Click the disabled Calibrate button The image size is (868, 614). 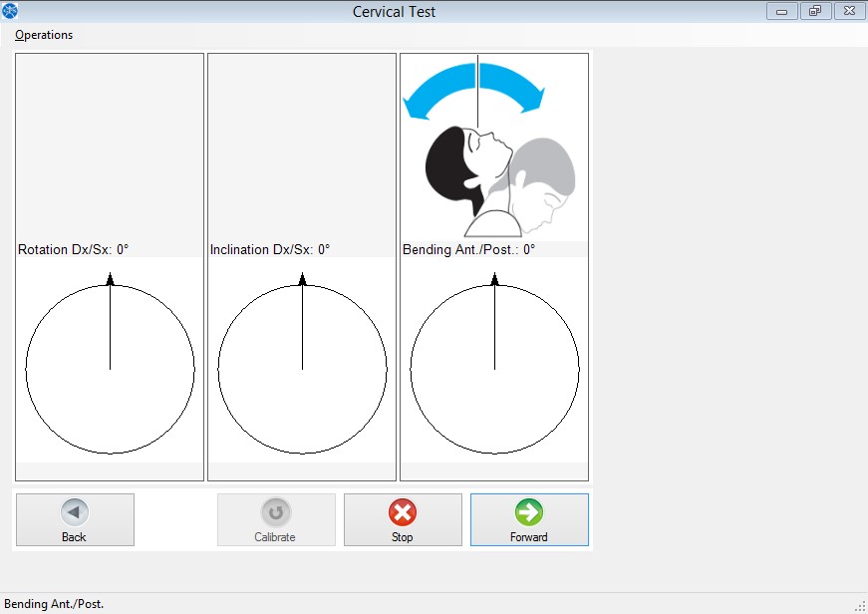pos(276,519)
